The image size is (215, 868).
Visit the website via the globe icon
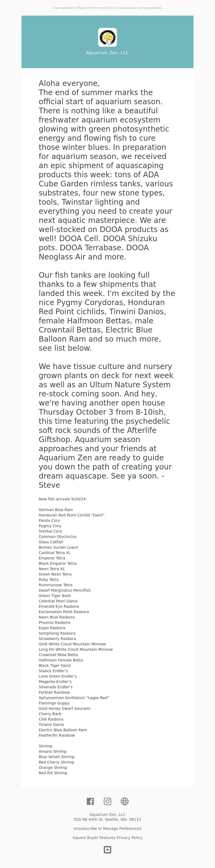point(125,801)
